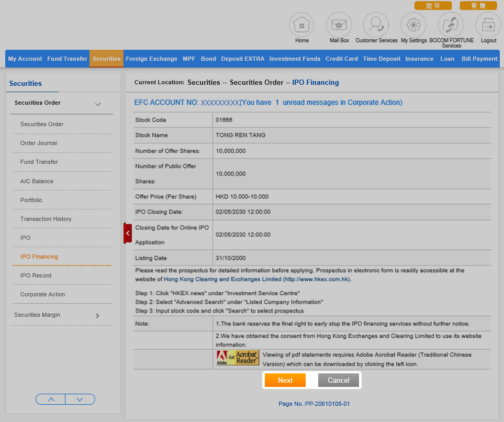Open My Settings gear icon

pyautogui.click(x=413, y=25)
